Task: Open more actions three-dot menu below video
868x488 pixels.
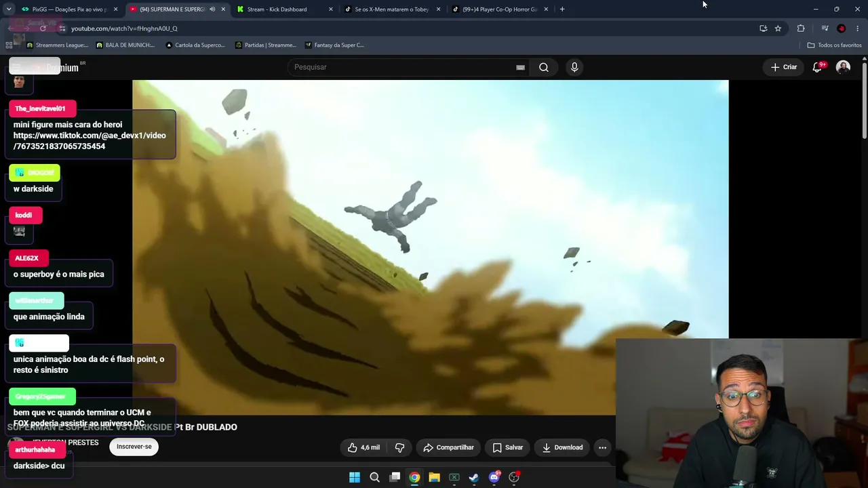Action: pos(602,447)
